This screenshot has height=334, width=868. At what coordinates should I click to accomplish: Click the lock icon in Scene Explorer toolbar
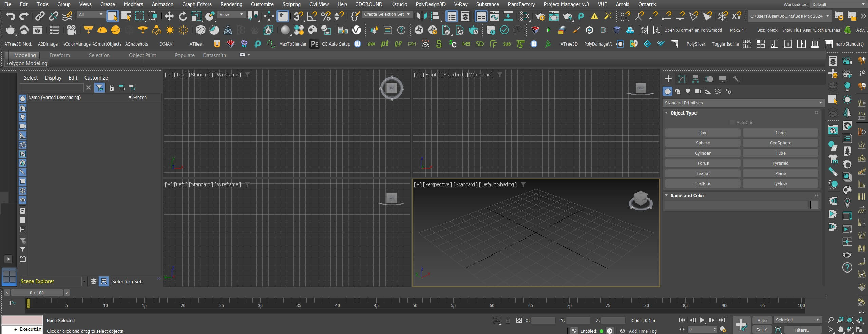coord(112,88)
